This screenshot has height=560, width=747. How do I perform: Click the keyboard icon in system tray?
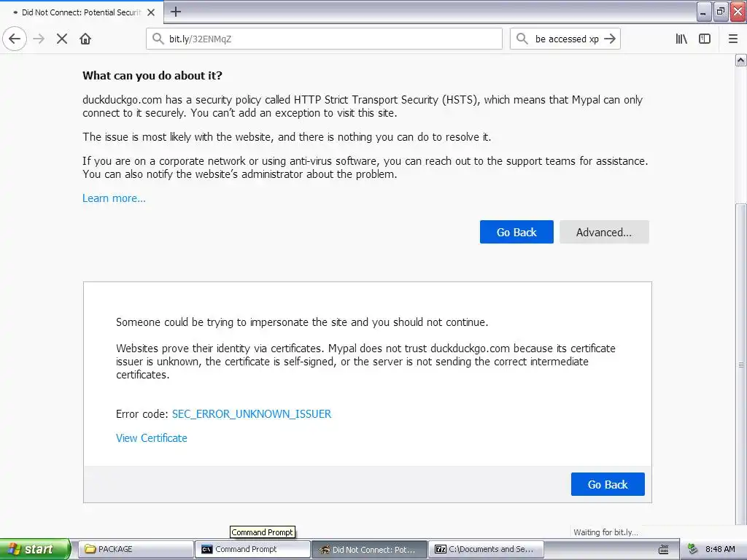pos(664,550)
